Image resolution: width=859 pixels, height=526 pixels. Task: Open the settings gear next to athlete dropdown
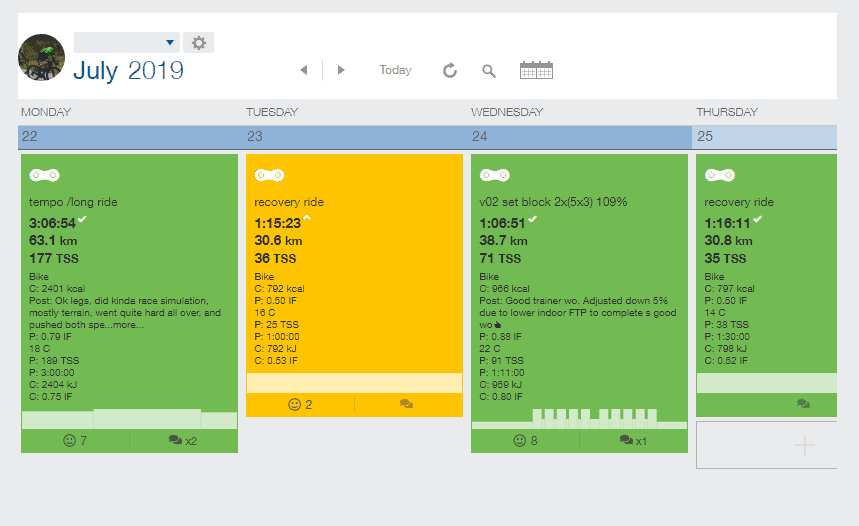tap(199, 43)
